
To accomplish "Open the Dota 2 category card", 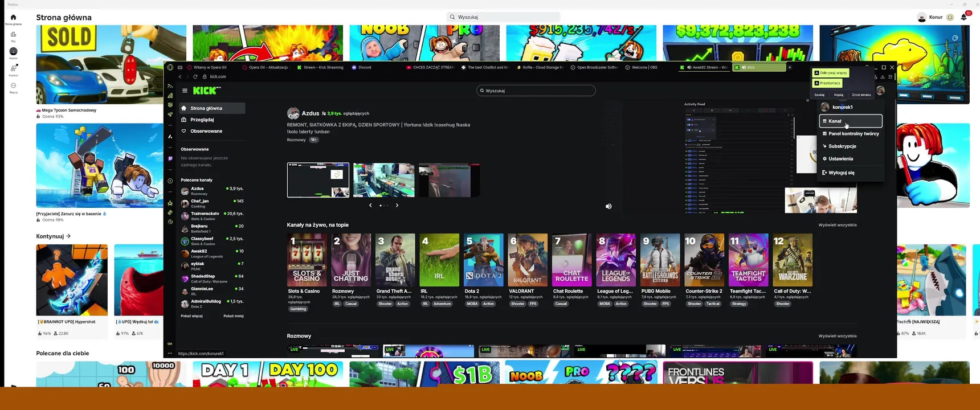I will (x=484, y=260).
